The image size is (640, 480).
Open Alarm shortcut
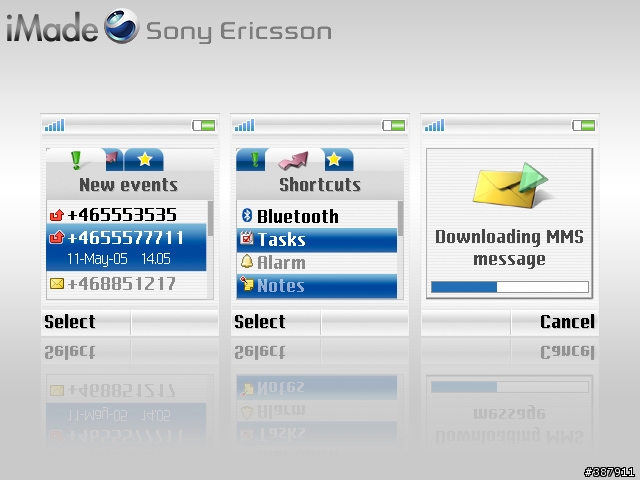tap(317, 262)
